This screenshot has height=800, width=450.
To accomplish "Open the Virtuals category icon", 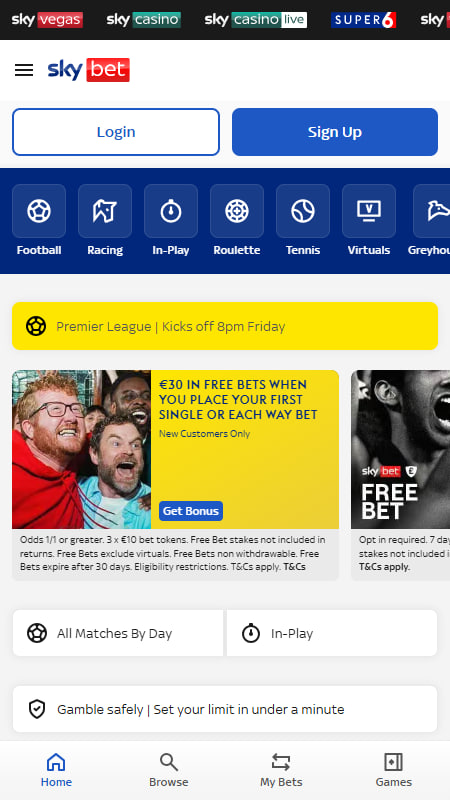I will 369,211.
